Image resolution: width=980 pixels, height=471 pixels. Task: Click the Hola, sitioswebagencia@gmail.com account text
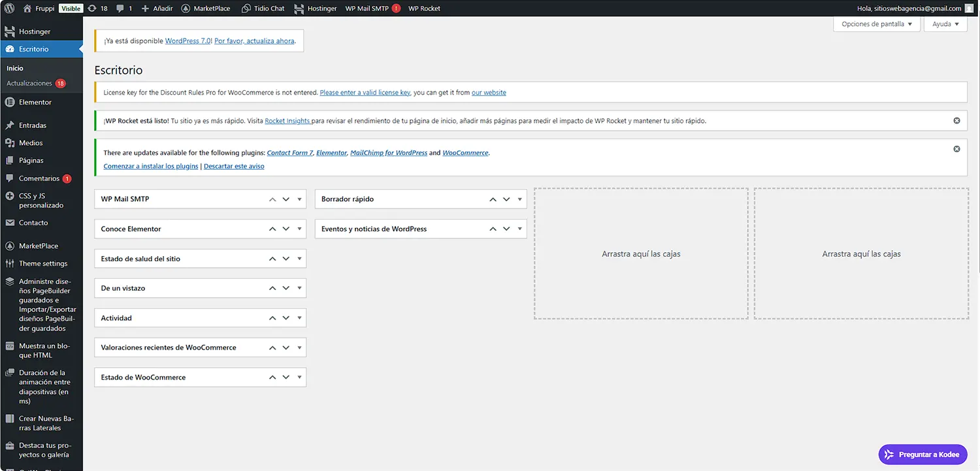(x=909, y=8)
